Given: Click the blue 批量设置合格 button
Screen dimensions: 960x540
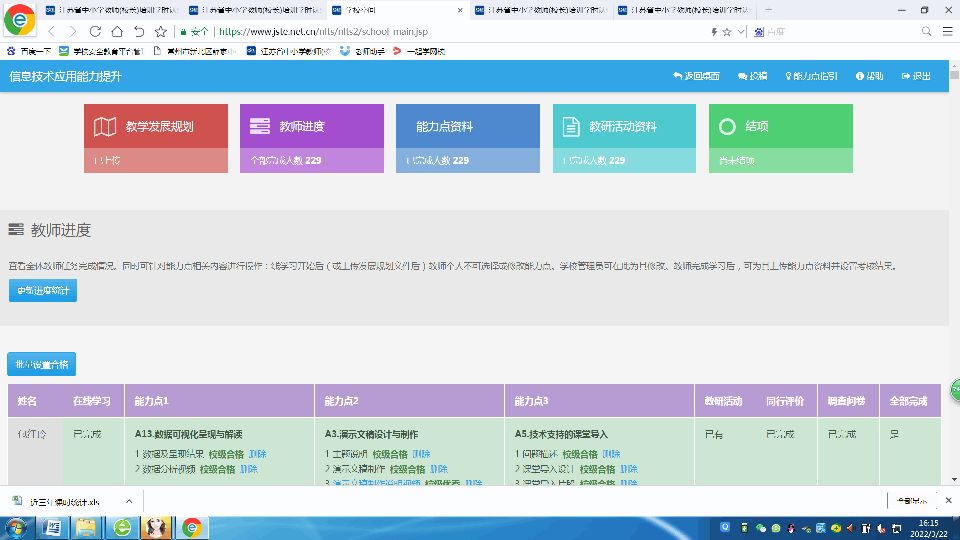Looking at the screenshot, I should (x=41, y=364).
